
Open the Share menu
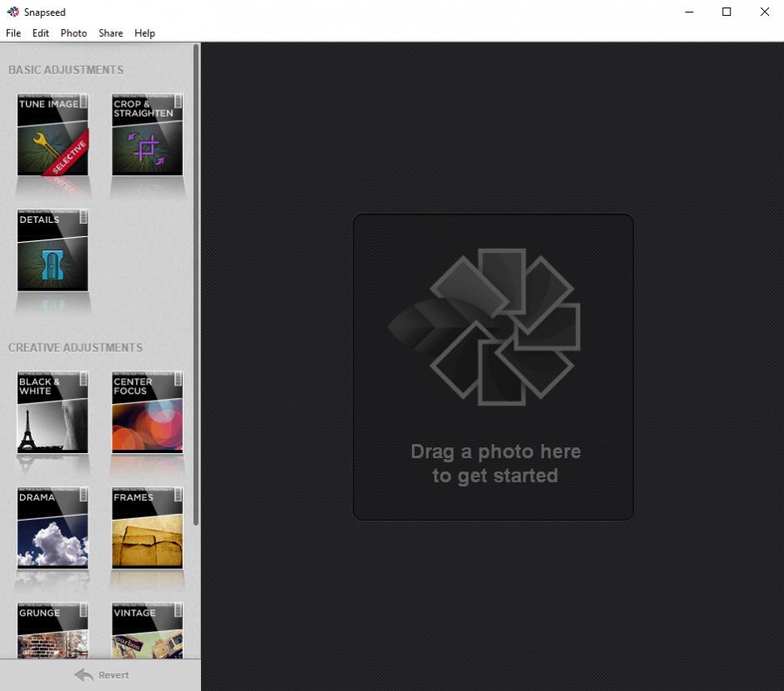pyautogui.click(x=110, y=33)
